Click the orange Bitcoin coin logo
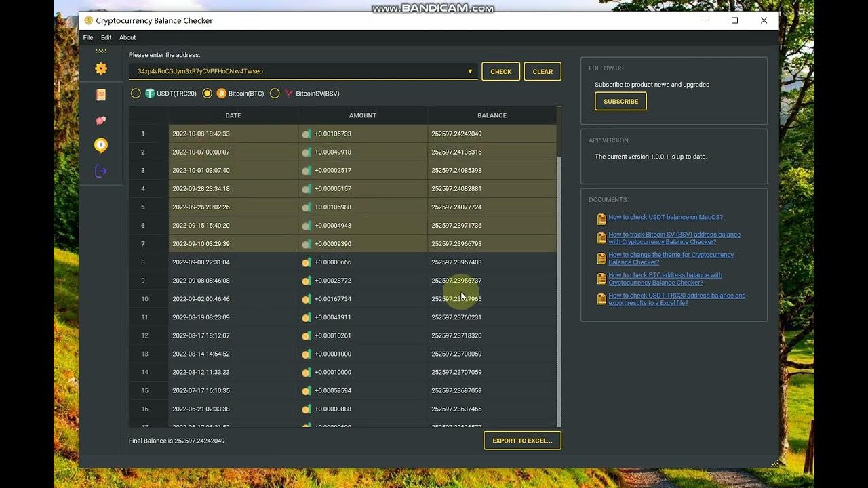Viewport: 868px width, 488px height. point(221,94)
